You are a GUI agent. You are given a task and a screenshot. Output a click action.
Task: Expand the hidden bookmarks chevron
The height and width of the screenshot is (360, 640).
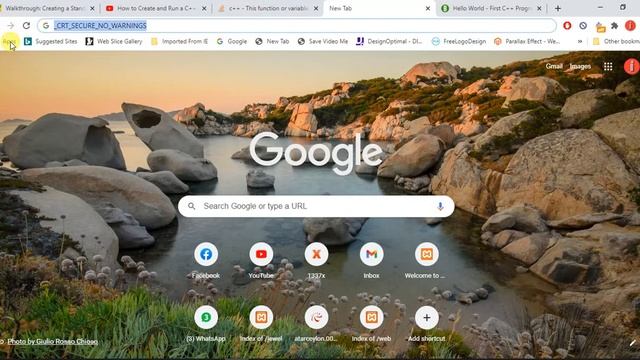[x=580, y=42]
